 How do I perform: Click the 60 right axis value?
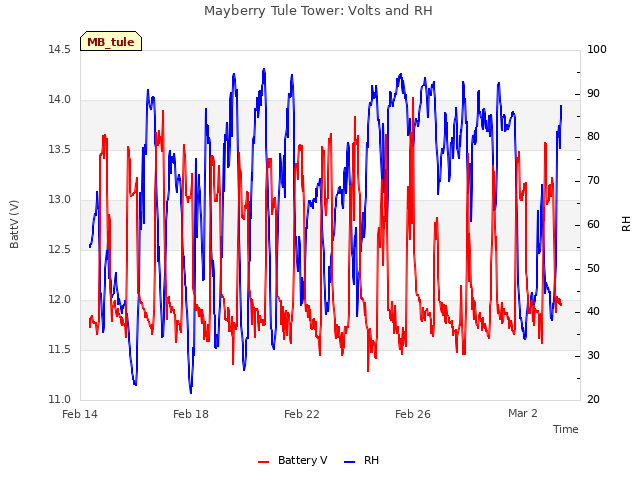pyautogui.click(x=593, y=224)
